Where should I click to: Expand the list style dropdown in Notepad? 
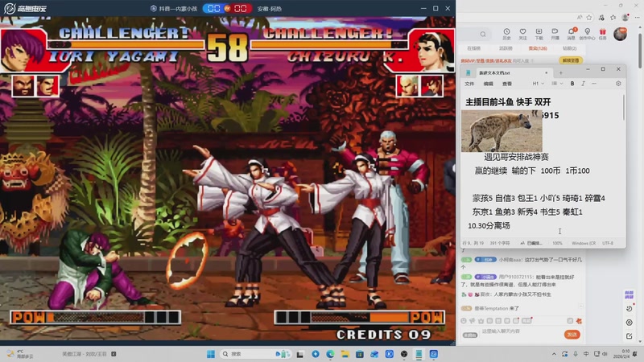point(557,84)
